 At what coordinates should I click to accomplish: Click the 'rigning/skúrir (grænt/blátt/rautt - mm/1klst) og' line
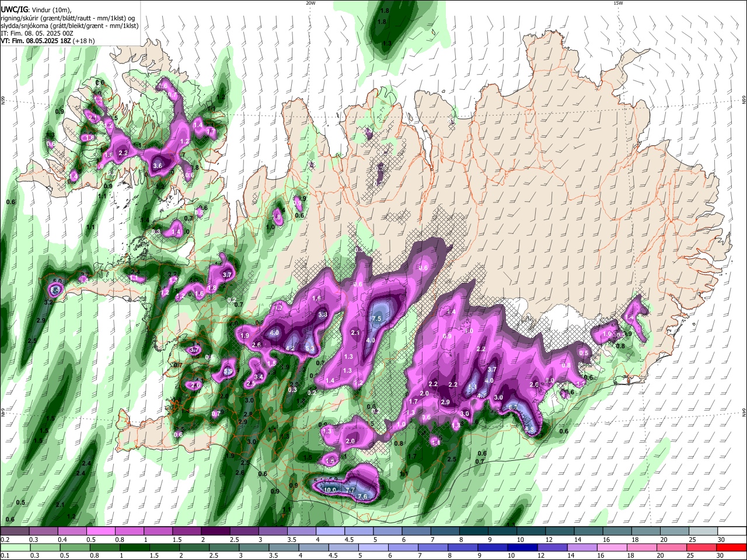click(68, 18)
